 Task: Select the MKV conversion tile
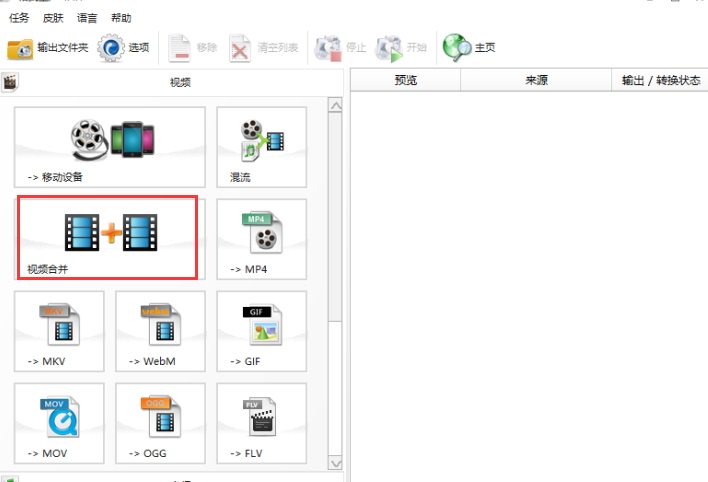59,331
